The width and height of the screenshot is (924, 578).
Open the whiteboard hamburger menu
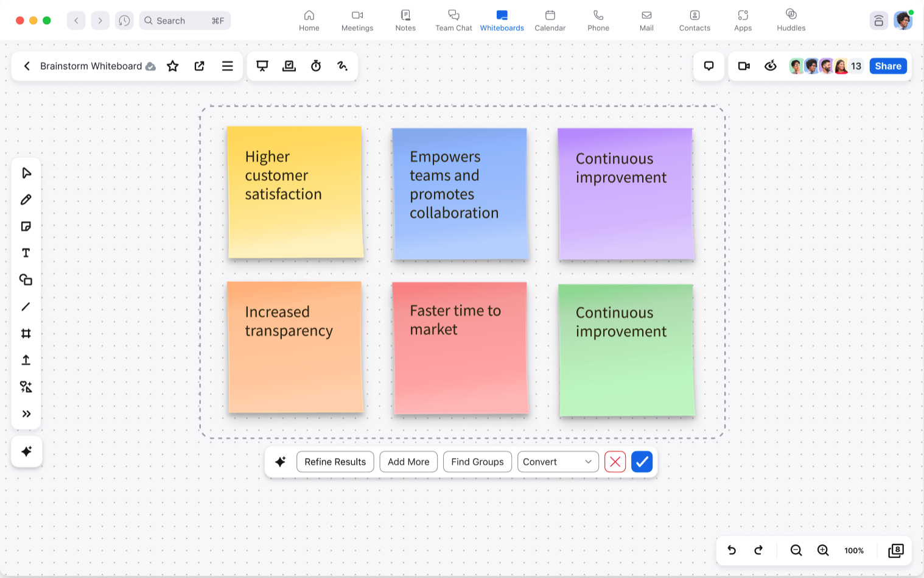[x=227, y=66]
